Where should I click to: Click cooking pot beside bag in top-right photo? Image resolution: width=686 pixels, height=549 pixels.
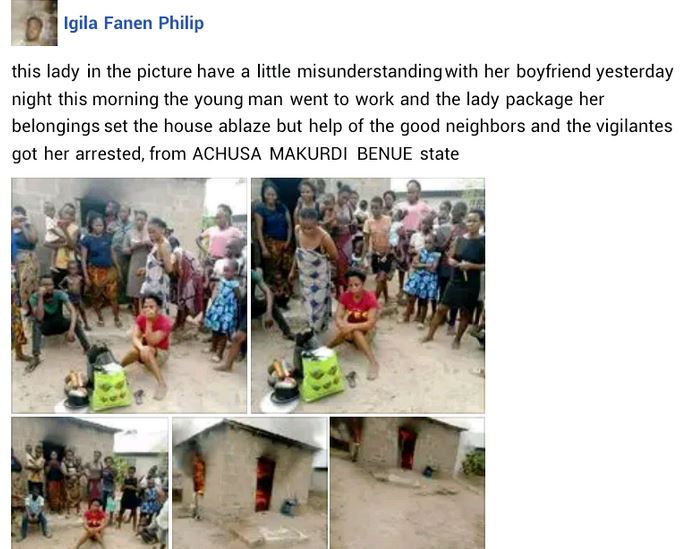tap(284, 384)
